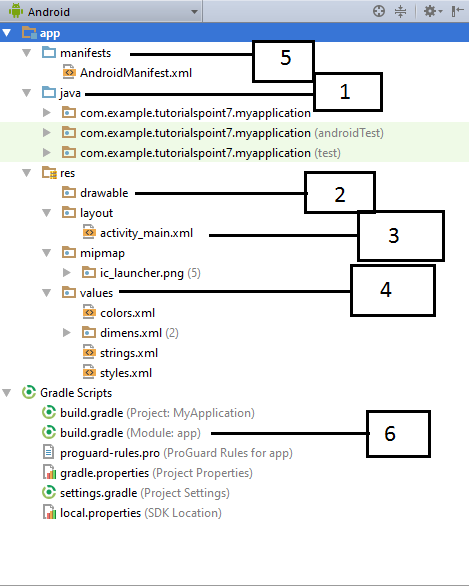The image size is (469, 586).
Task: Collapse the Gradle Scripts section
Action: click(7, 392)
